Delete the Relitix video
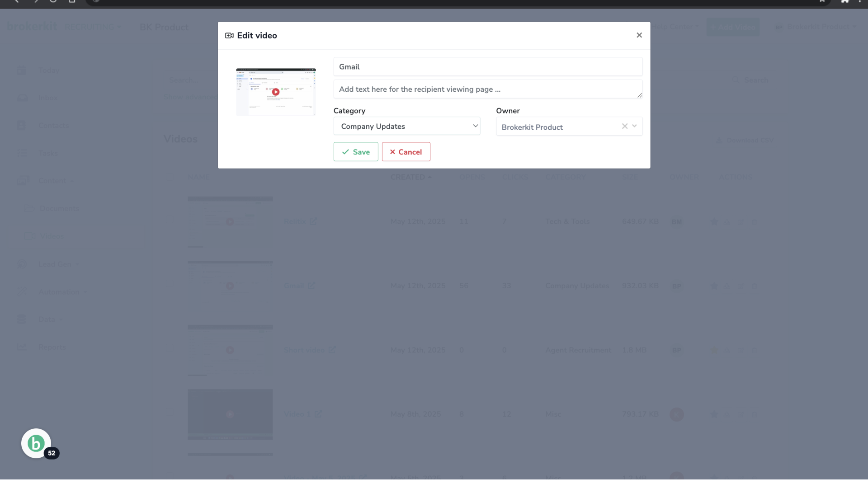868x488 pixels. (x=754, y=222)
